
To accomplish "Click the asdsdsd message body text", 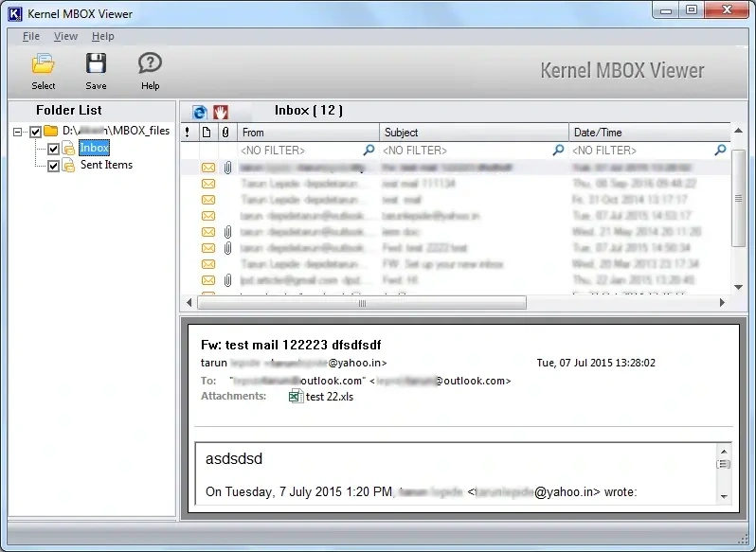I will pyautogui.click(x=234, y=458).
